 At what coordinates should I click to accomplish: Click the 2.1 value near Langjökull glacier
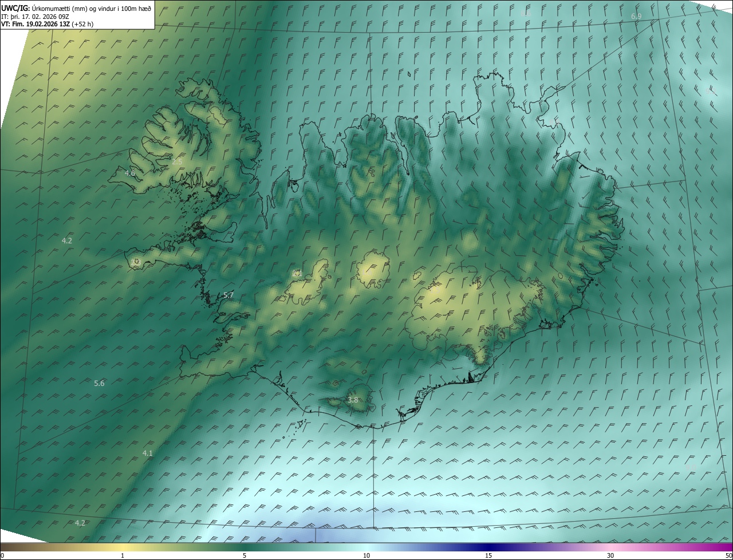(297, 274)
